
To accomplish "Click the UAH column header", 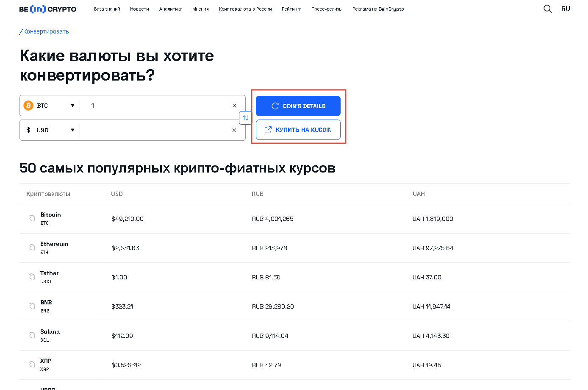I will click(419, 194).
